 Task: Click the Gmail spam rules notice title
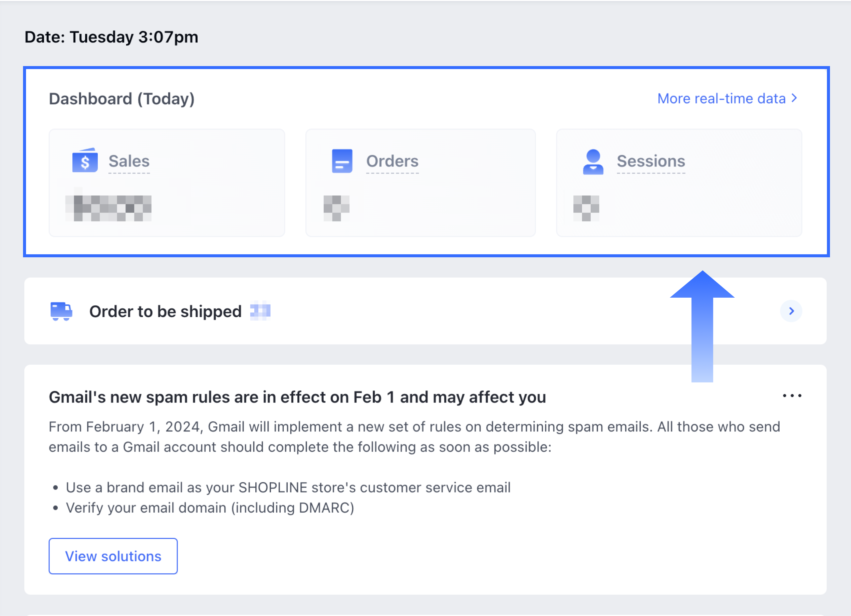click(297, 397)
